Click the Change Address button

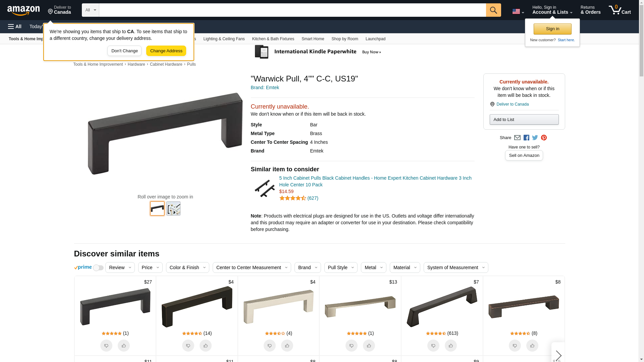(x=166, y=51)
